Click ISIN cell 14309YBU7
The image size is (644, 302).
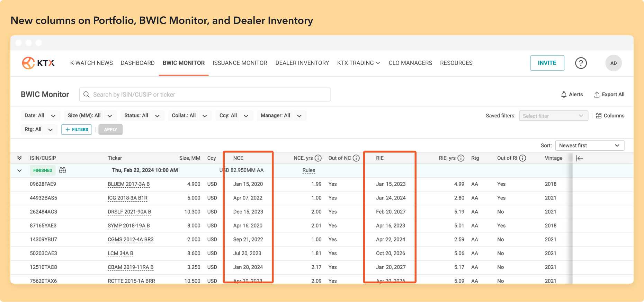click(x=43, y=240)
